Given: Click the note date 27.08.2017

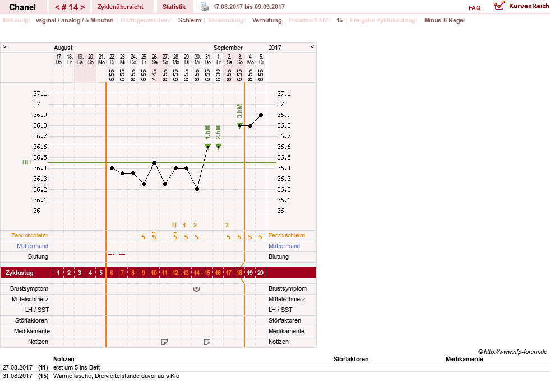Looking at the screenshot, I should tap(17, 367).
